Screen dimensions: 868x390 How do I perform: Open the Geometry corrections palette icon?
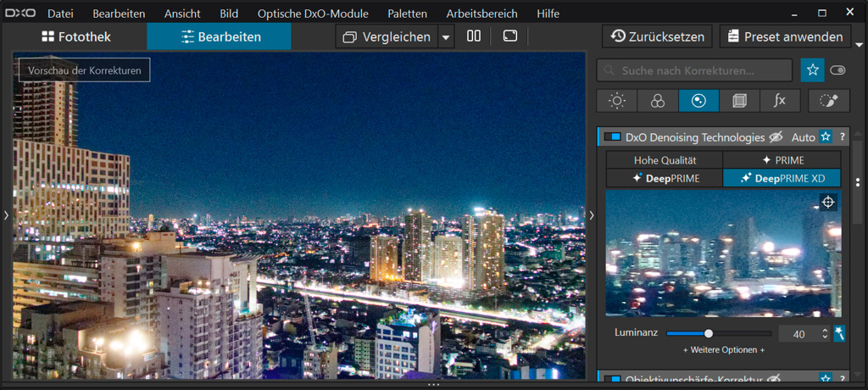click(739, 101)
